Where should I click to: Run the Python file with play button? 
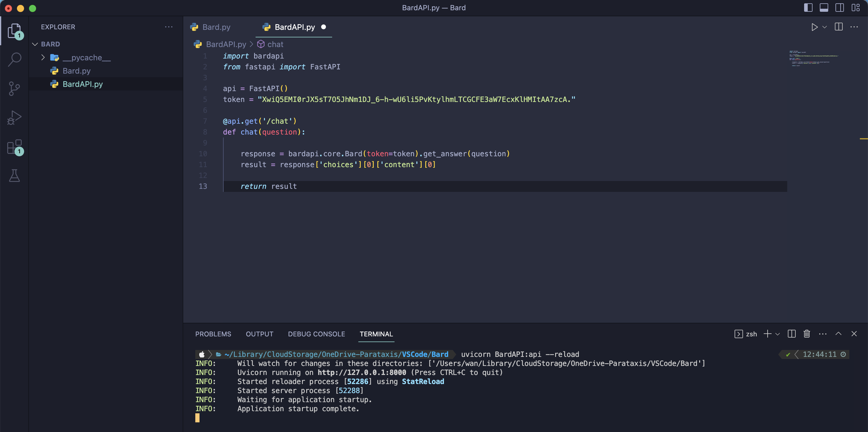814,27
